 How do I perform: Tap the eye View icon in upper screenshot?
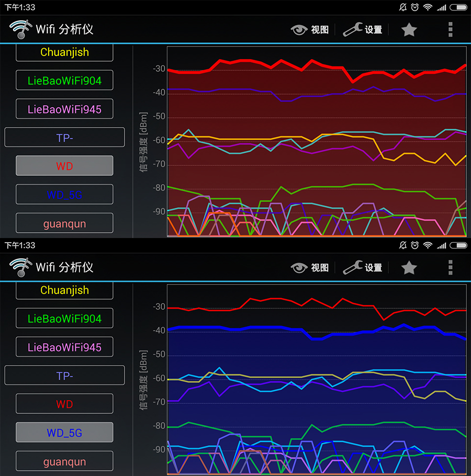[299, 30]
